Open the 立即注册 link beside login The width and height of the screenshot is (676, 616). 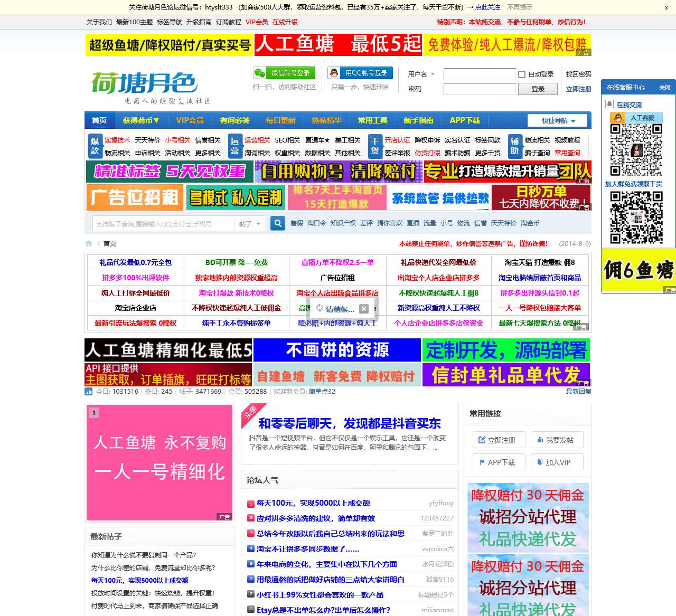click(x=578, y=89)
